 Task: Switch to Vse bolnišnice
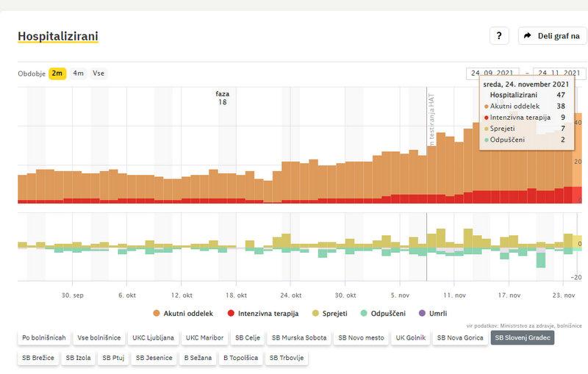tap(99, 338)
